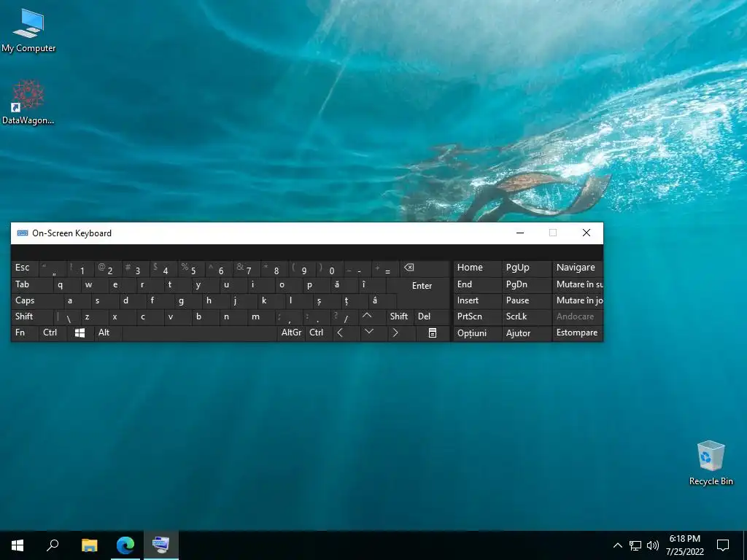Click the number 5 key

coord(192,268)
